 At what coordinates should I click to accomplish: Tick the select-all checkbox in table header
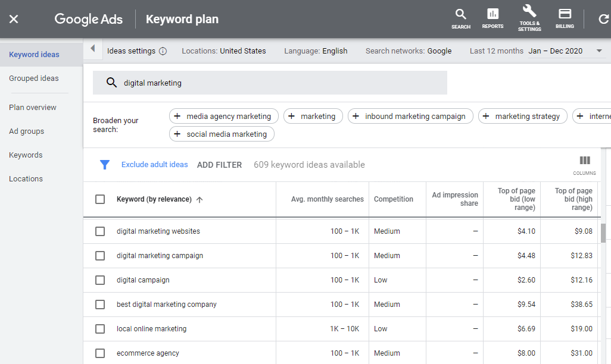100,199
